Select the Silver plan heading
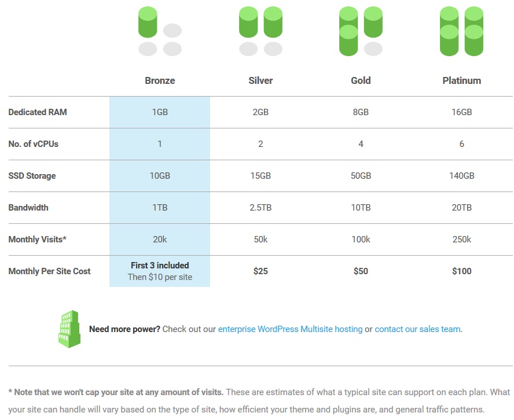514x420 pixels. (260, 80)
